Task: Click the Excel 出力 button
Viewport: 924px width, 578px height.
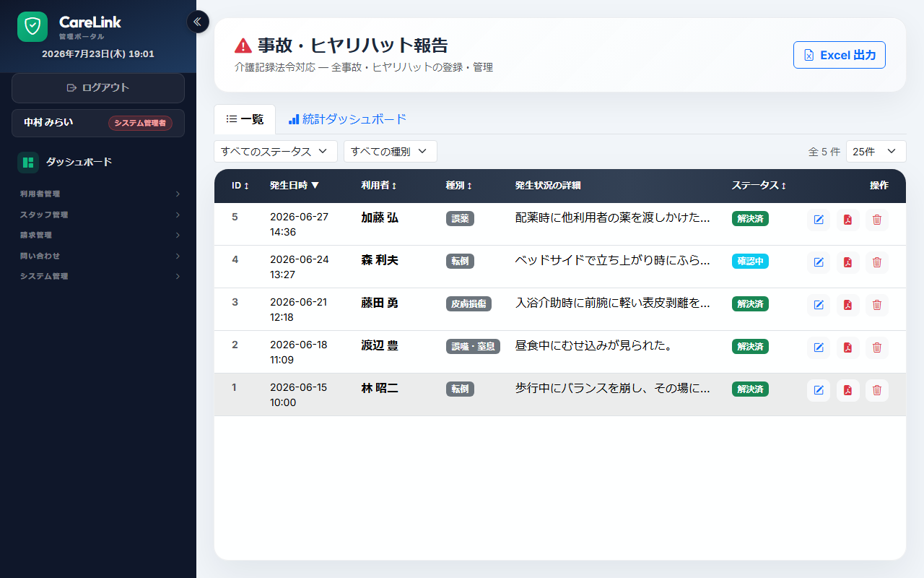Action: tap(840, 55)
